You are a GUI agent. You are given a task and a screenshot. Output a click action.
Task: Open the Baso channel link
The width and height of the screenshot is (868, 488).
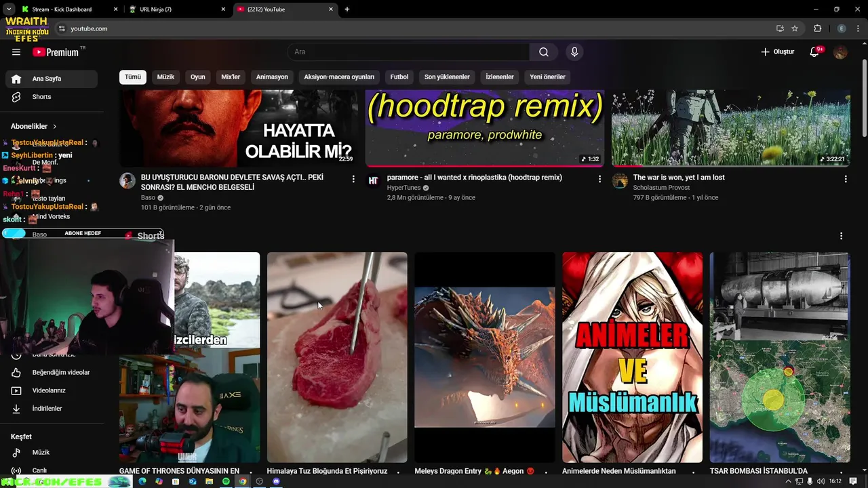point(149,197)
